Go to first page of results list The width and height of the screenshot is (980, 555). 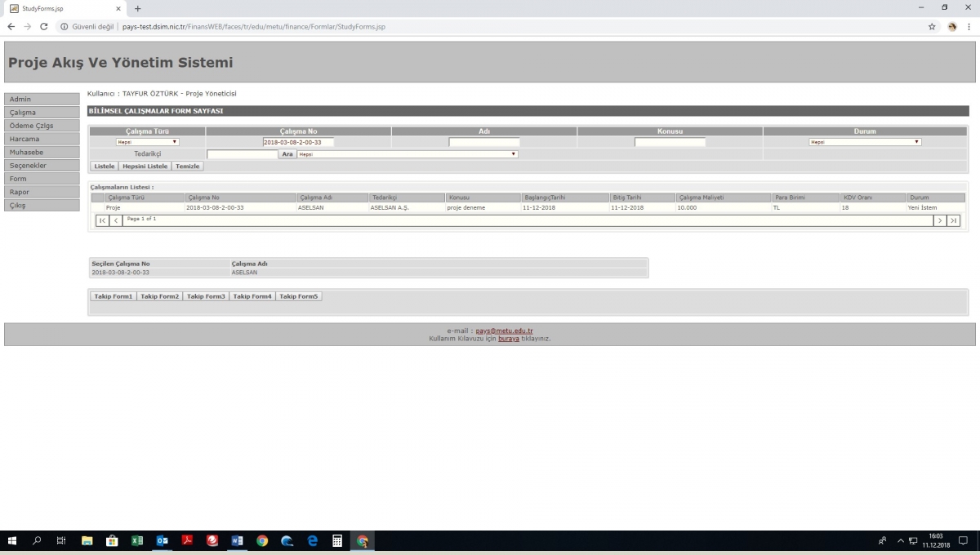tap(102, 220)
